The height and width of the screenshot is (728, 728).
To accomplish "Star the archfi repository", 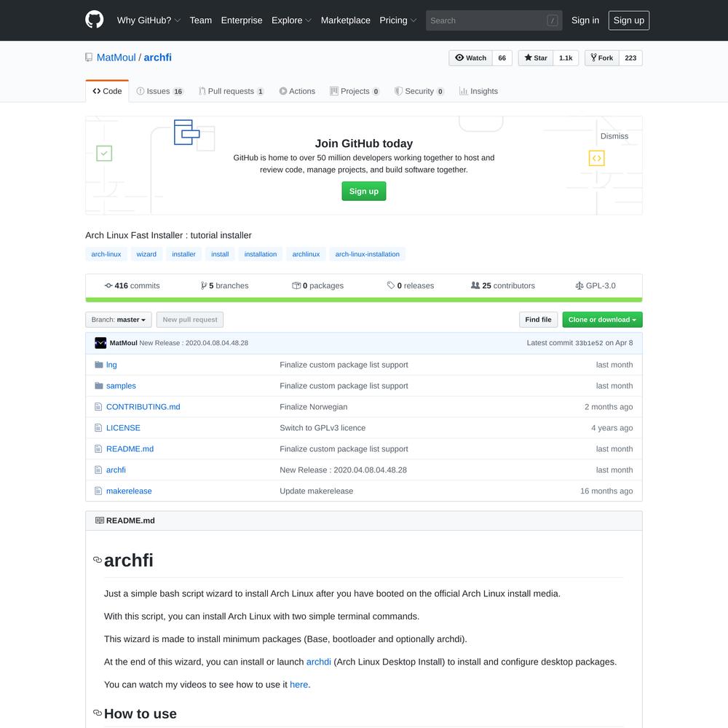I will click(536, 58).
